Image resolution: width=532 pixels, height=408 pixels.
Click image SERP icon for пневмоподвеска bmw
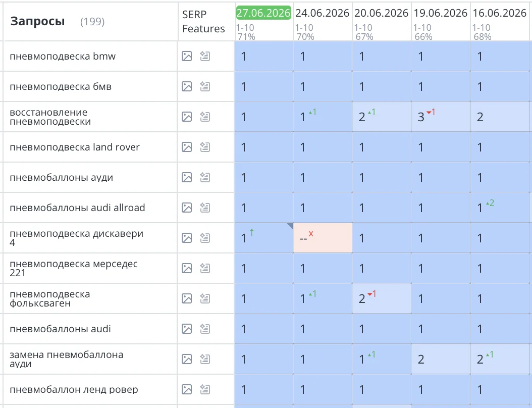click(x=187, y=56)
